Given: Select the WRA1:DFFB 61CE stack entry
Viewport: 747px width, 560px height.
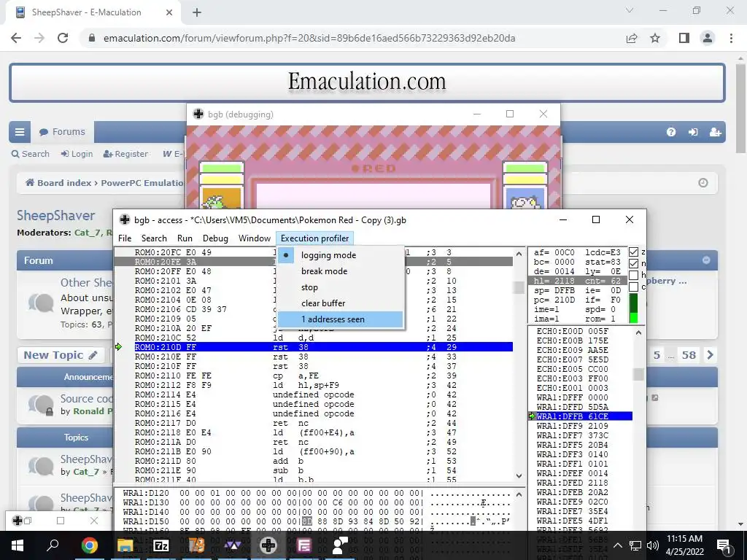Looking at the screenshot, I should [x=584, y=416].
